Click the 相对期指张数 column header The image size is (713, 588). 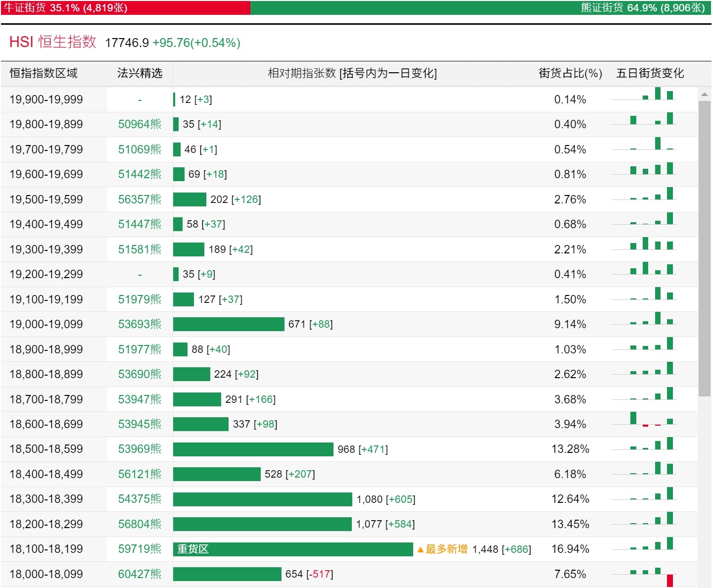coord(352,73)
